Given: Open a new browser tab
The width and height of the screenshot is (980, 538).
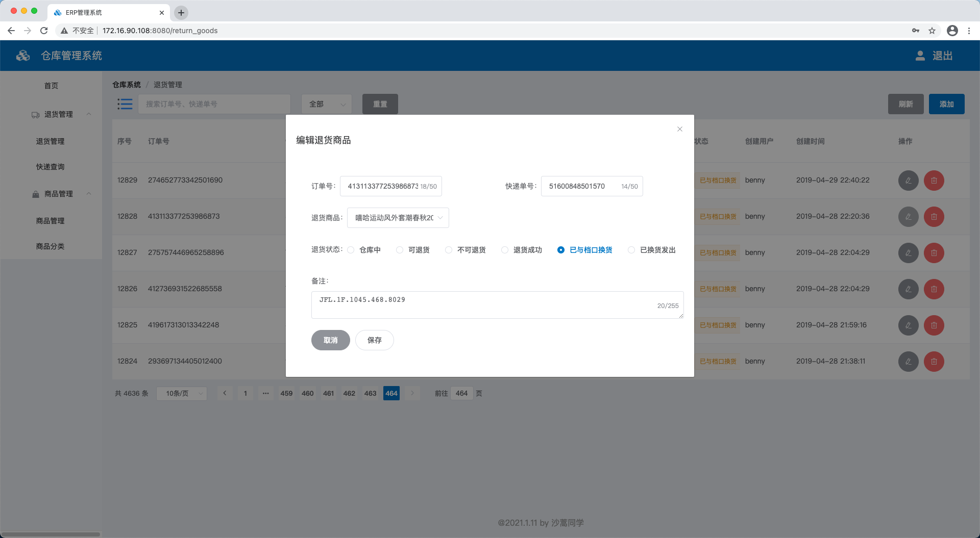Looking at the screenshot, I should pyautogui.click(x=181, y=13).
